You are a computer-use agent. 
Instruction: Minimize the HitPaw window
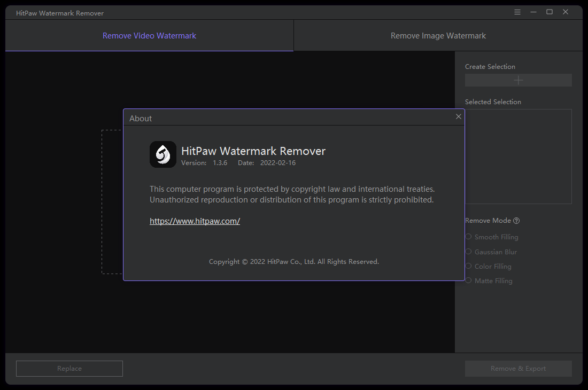pyautogui.click(x=533, y=12)
